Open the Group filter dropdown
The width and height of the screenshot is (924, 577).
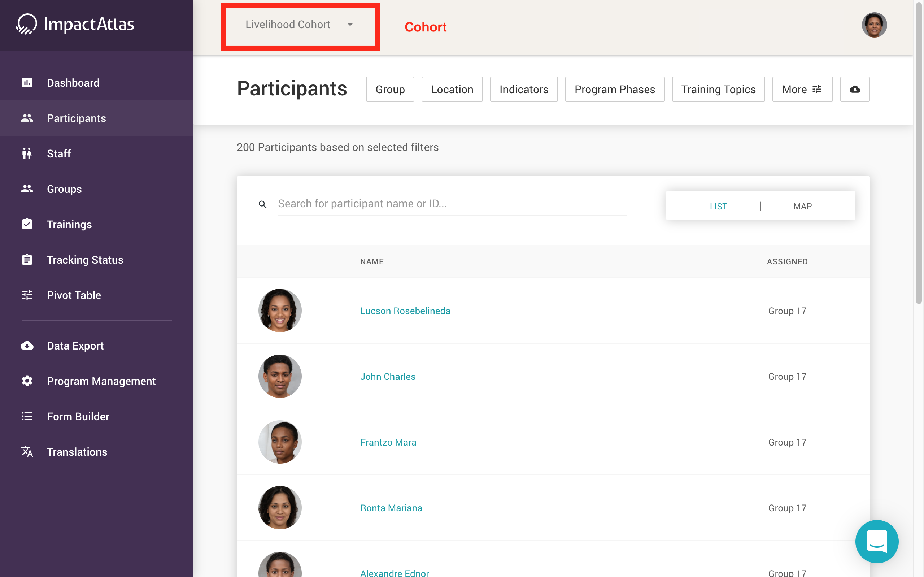pyautogui.click(x=390, y=89)
